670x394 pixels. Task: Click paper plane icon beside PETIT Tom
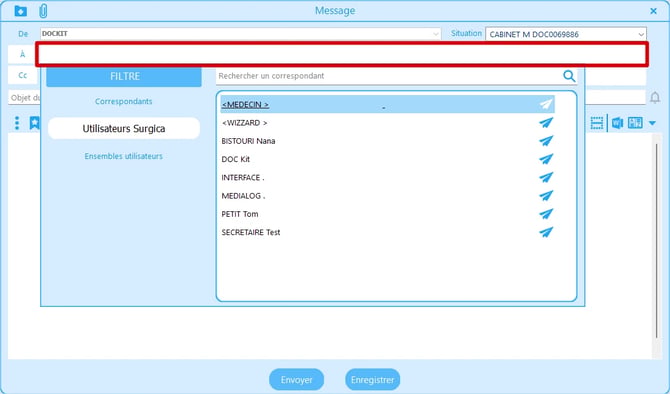546,214
